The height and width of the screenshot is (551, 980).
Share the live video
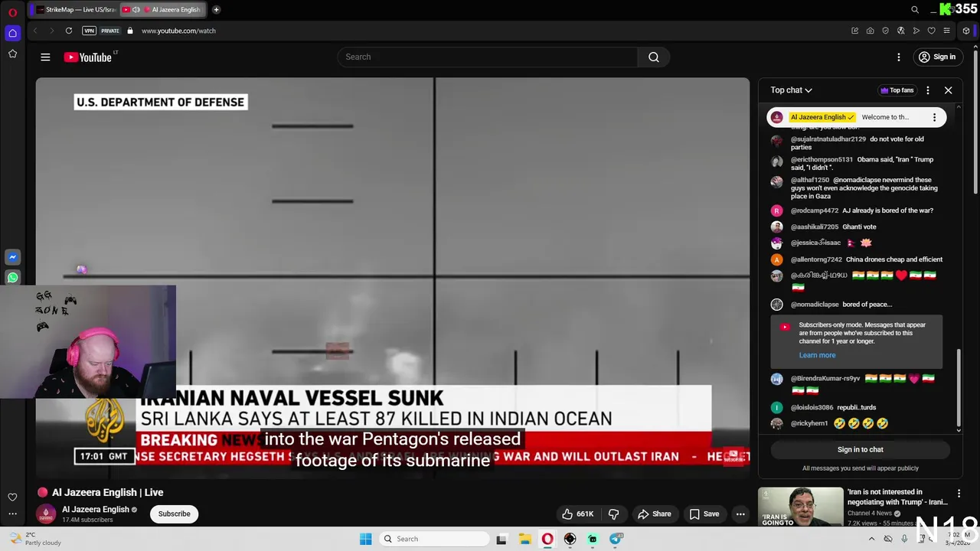(654, 514)
